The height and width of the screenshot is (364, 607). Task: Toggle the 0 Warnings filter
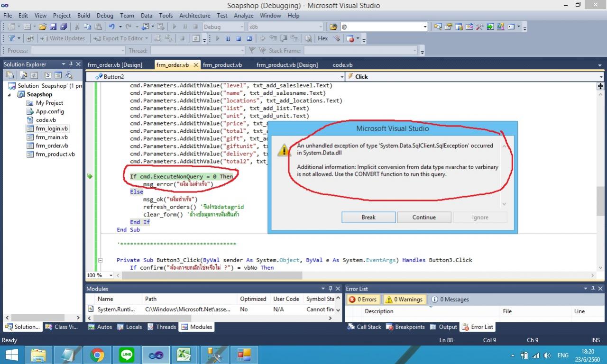click(404, 300)
